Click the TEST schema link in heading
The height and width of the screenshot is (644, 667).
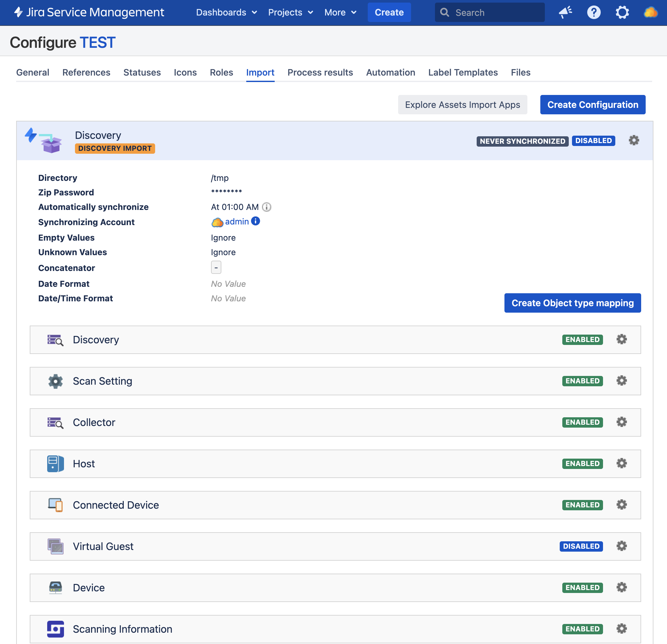tap(98, 43)
